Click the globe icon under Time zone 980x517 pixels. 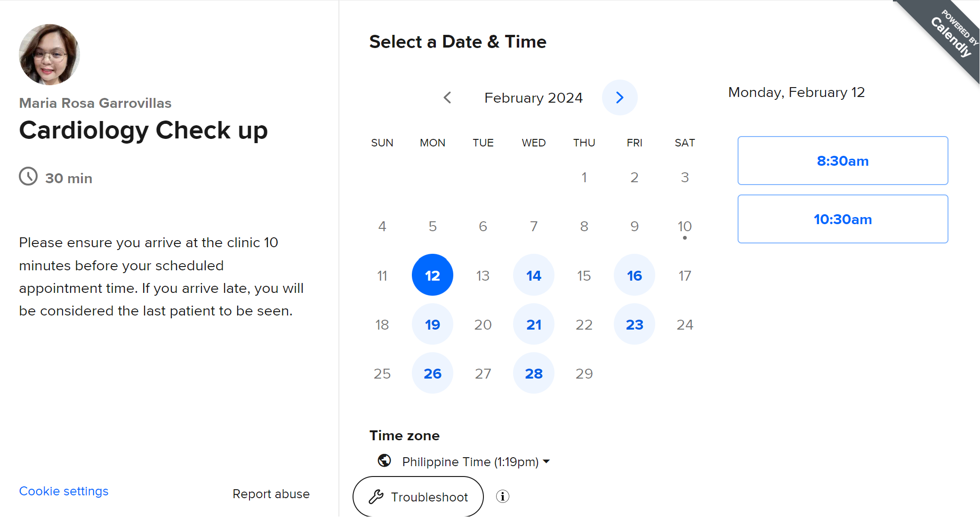pyautogui.click(x=384, y=460)
